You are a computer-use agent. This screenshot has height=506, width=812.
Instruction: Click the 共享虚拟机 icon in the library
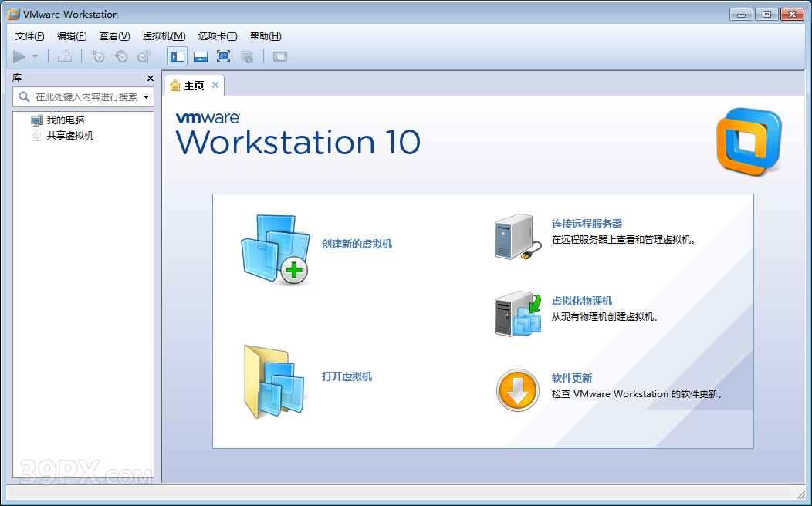(37, 136)
